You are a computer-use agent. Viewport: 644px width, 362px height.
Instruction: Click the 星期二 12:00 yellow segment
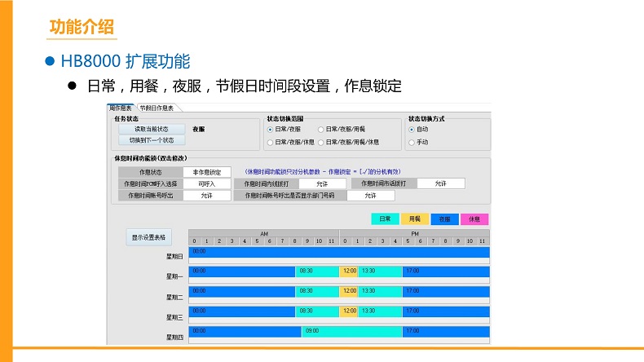350,292
